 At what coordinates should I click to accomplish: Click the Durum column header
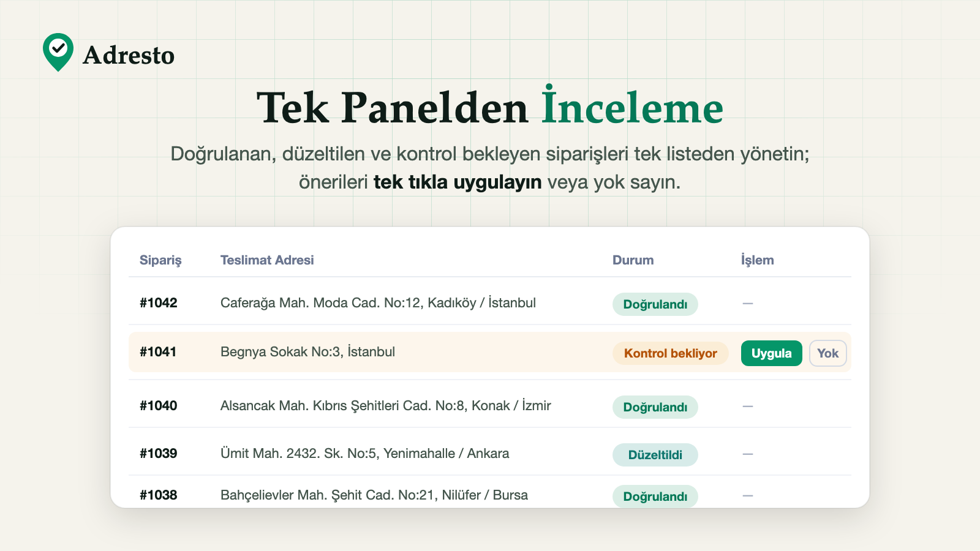633,260
